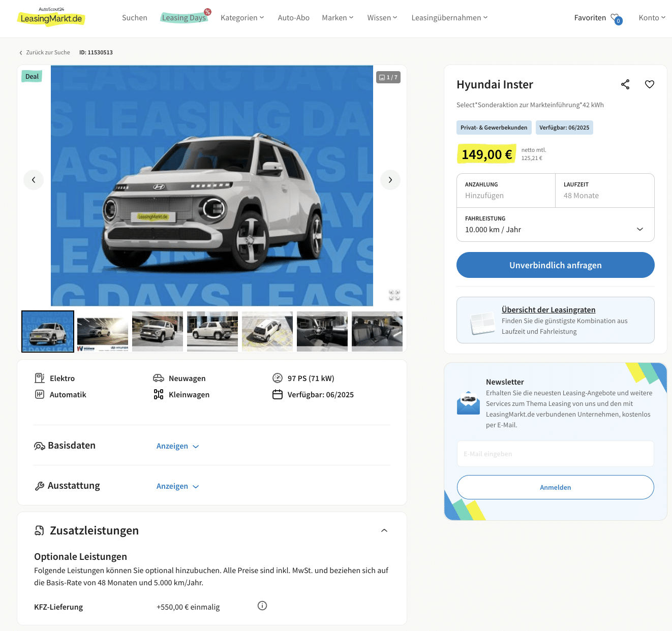Select the Anzahlung Hinzufügen field
This screenshot has height=631, width=672.
506,191
